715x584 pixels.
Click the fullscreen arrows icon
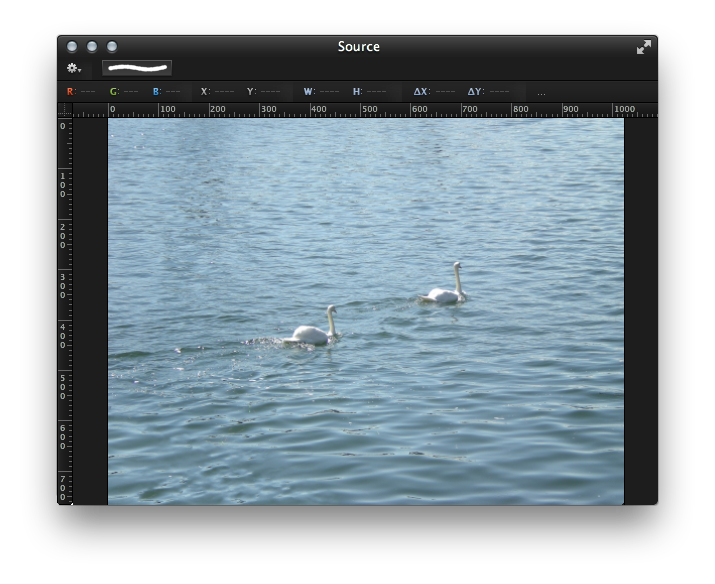coord(644,47)
